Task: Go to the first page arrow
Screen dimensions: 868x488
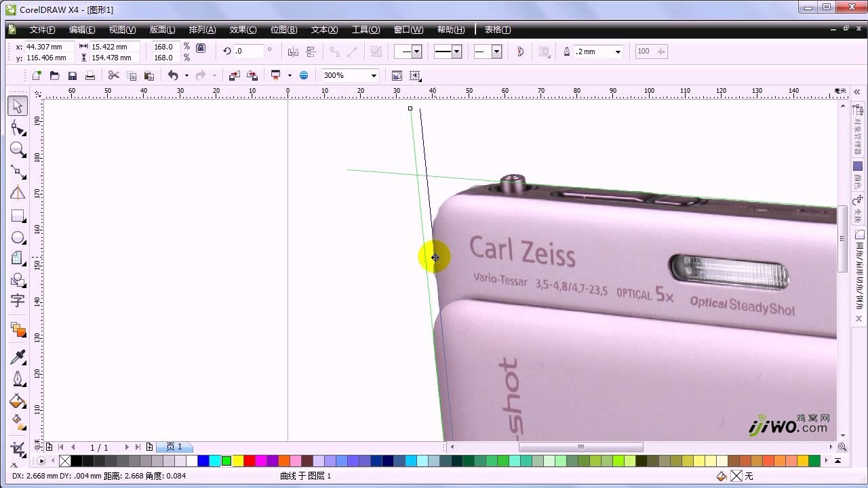Action: coord(61,447)
